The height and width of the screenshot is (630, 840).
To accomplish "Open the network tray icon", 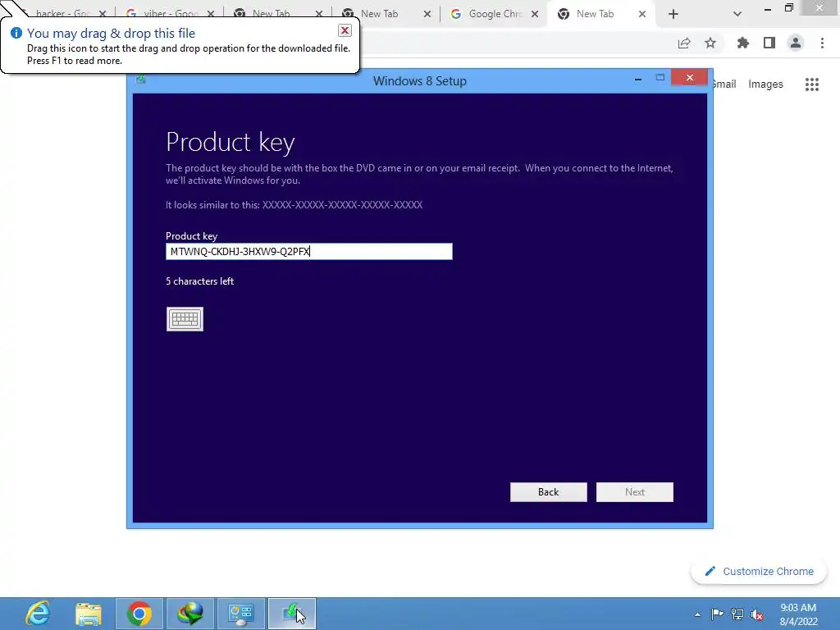I will (737, 614).
